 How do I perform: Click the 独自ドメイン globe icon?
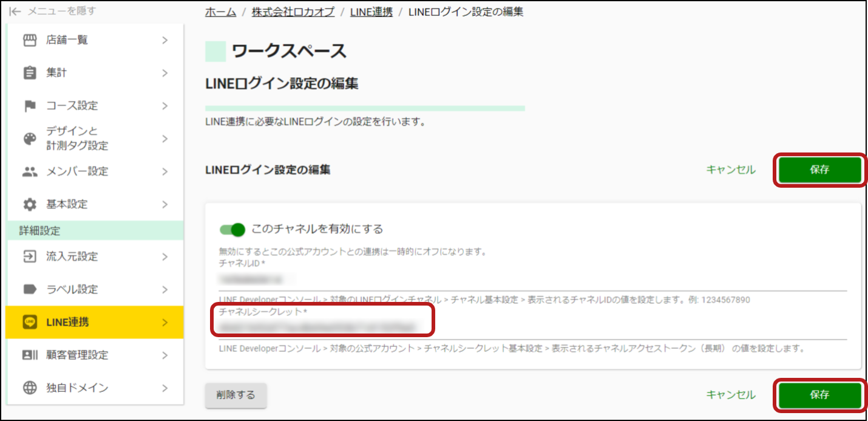(30, 388)
